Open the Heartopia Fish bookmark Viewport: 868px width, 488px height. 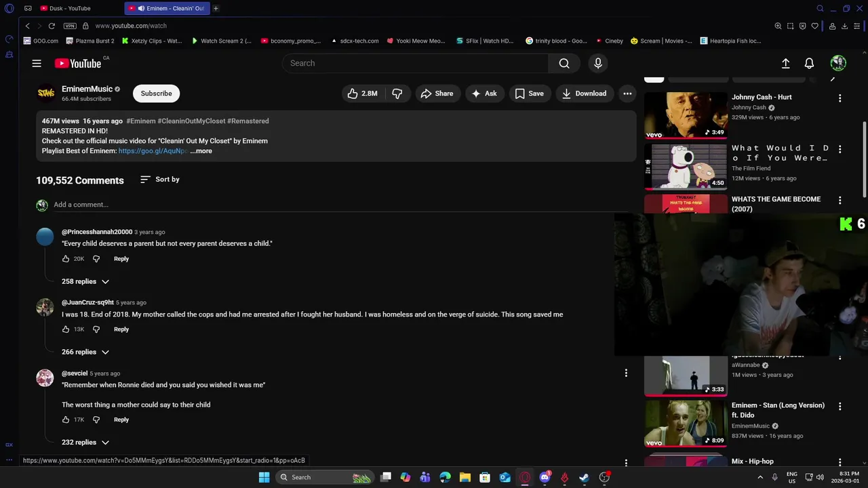(x=730, y=41)
